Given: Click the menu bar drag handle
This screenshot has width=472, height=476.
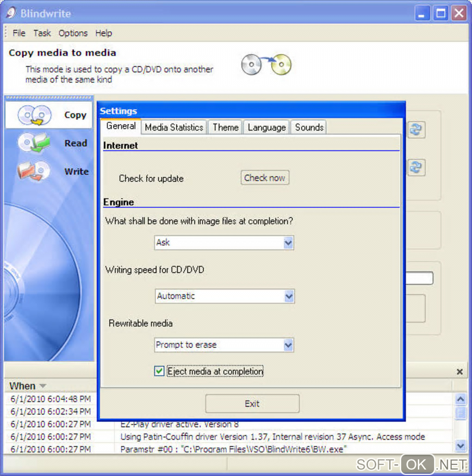Looking at the screenshot, I should coord(6,33).
